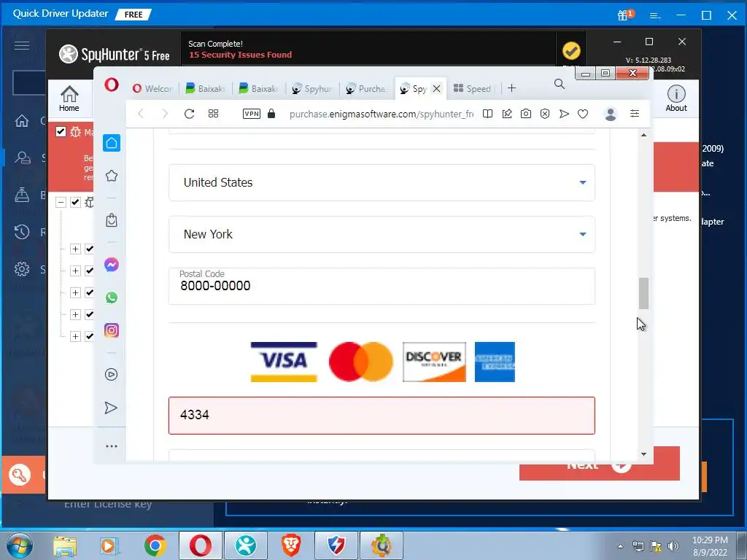This screenshot has height=560, width=747.
Task: Expand fourth plus node in SpyHunter tree
Action: point(75,315)
